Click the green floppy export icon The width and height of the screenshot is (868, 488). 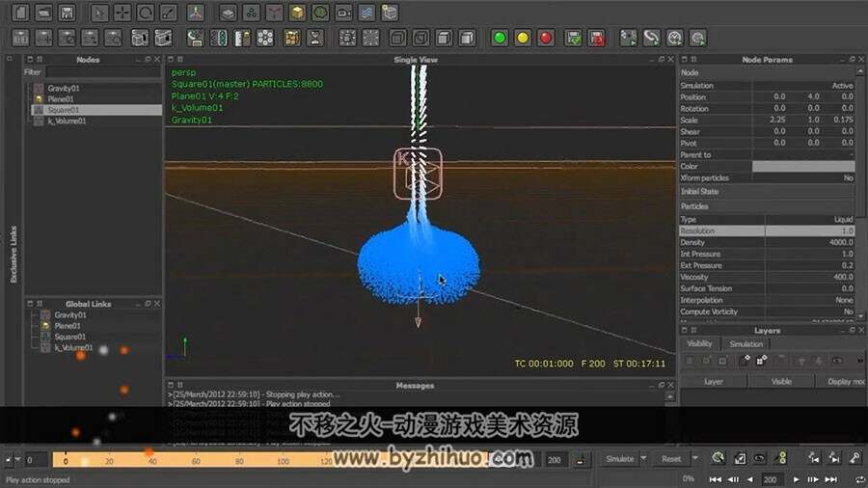coord(573,38)
